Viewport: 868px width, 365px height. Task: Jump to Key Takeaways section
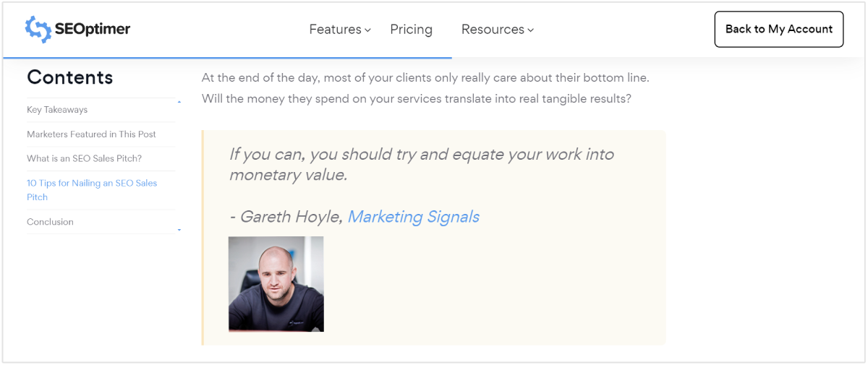click(57, 110)
